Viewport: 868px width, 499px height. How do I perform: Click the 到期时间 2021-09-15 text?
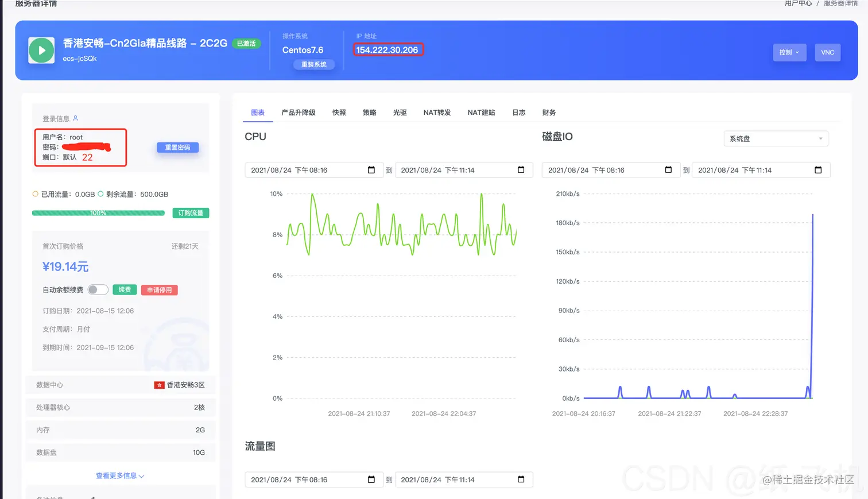point(88,347)
